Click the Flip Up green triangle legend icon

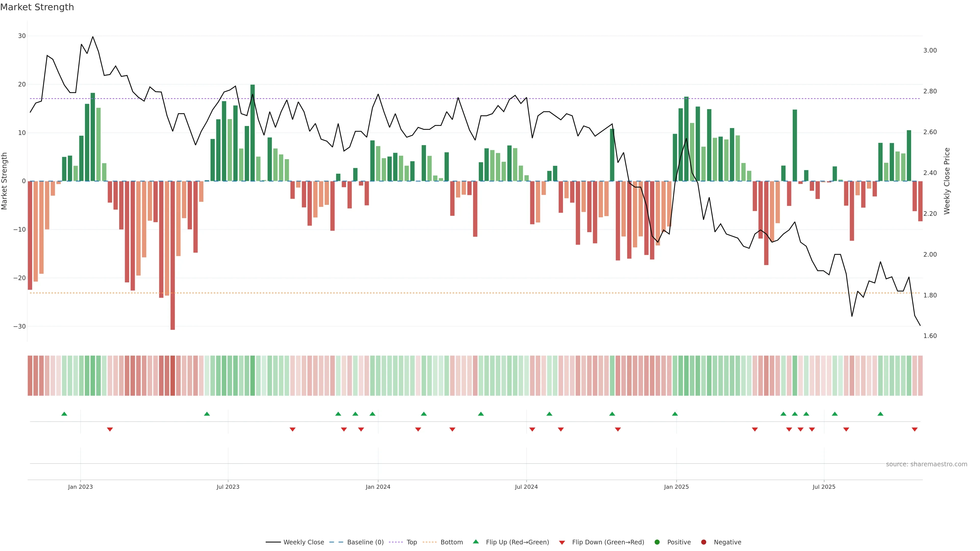coord(475,542)
